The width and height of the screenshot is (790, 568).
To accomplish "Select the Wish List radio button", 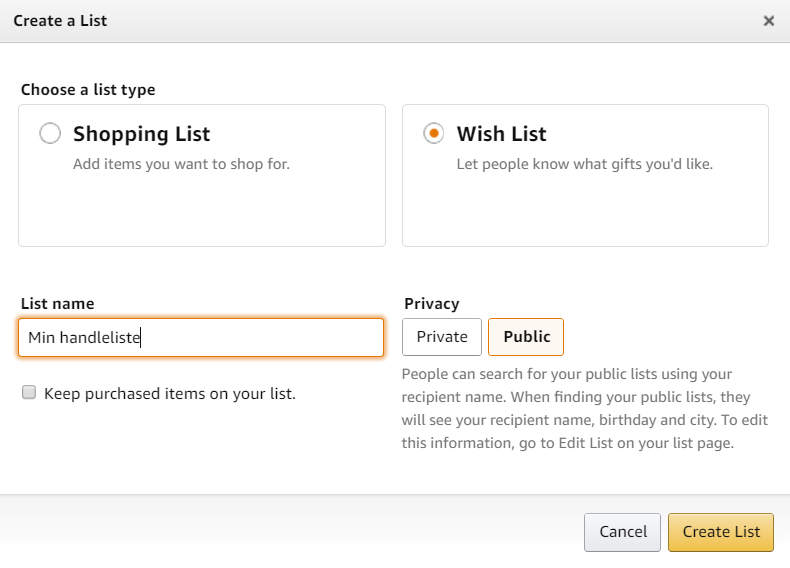I will pyautogui.click(x=434, y=134).
